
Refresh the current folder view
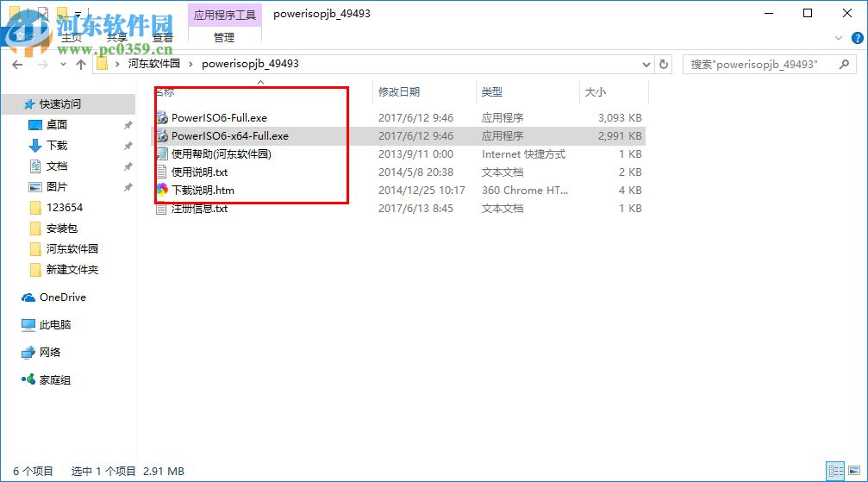click(x=663, y=65)
